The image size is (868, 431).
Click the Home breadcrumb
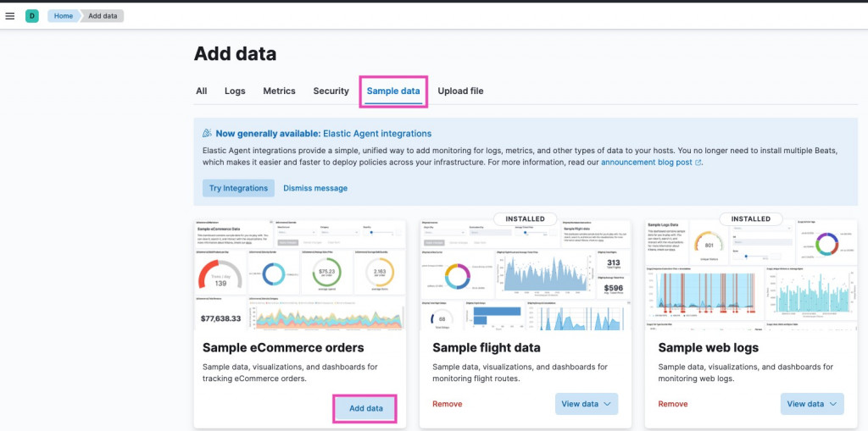(x=64, y=16)
